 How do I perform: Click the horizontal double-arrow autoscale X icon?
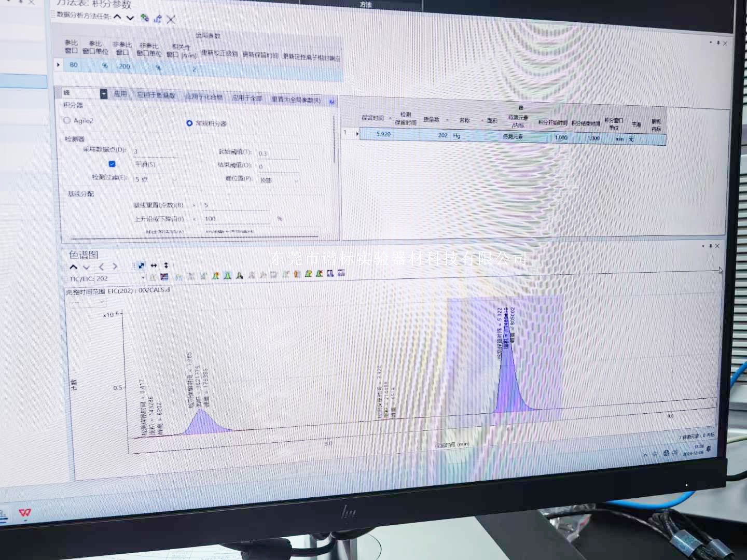point(154,265)
